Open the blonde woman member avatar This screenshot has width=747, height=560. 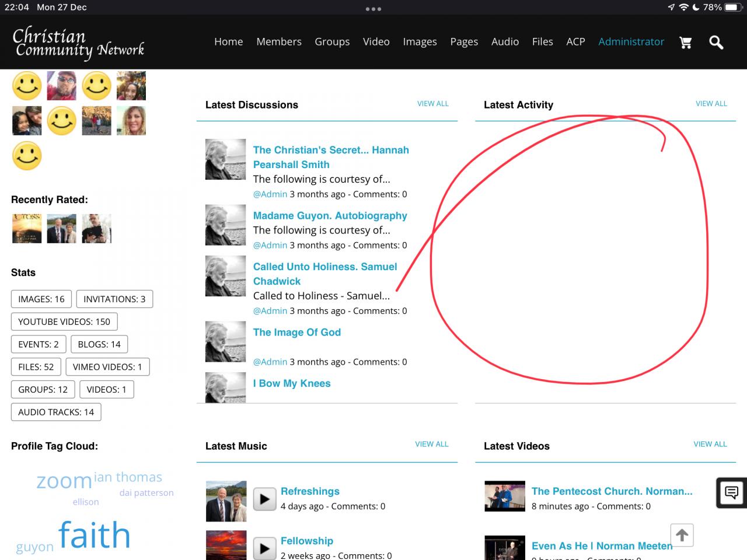pos(131,121)
